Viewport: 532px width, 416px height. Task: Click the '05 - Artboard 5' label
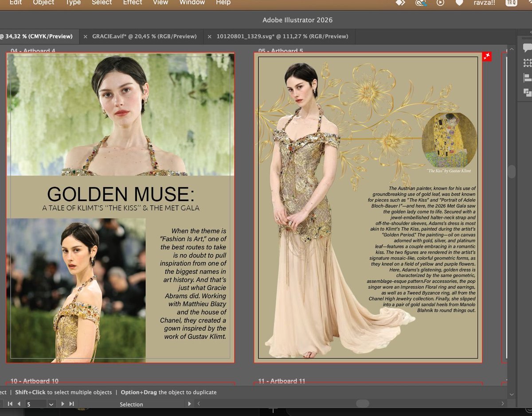pyautogui.click(x=281, y=50)
